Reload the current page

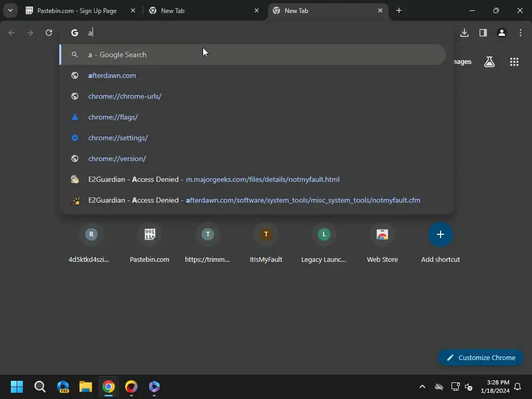49,33
